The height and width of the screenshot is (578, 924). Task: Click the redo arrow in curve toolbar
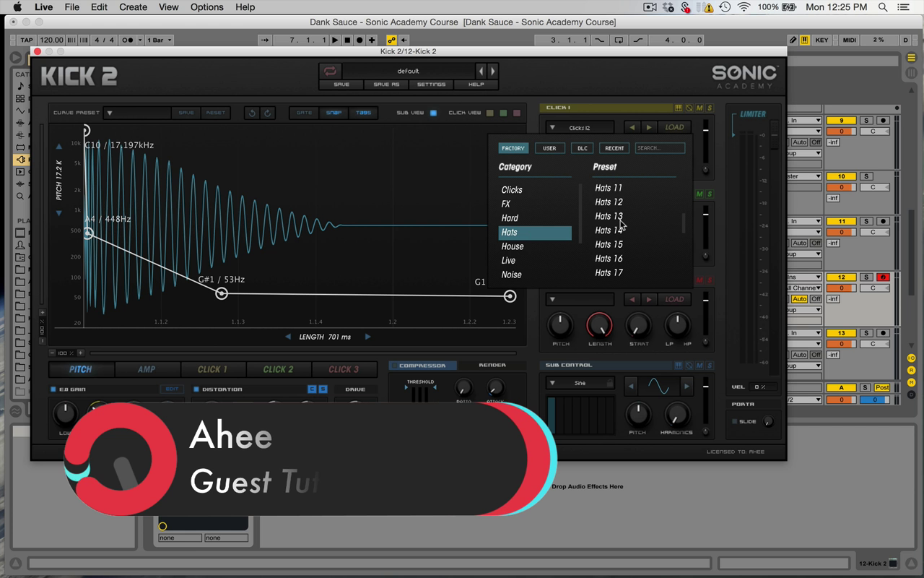[x=267, y=113]
